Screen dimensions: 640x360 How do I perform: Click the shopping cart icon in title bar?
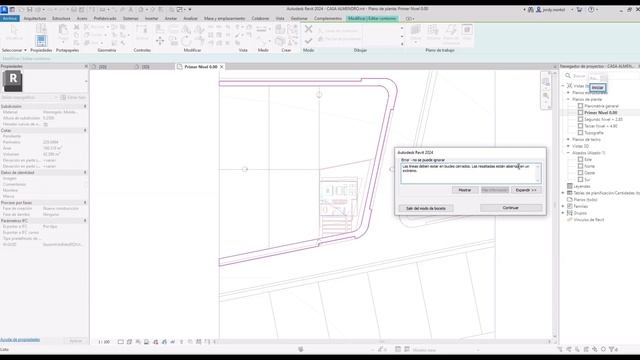click(x=579, y=9)
